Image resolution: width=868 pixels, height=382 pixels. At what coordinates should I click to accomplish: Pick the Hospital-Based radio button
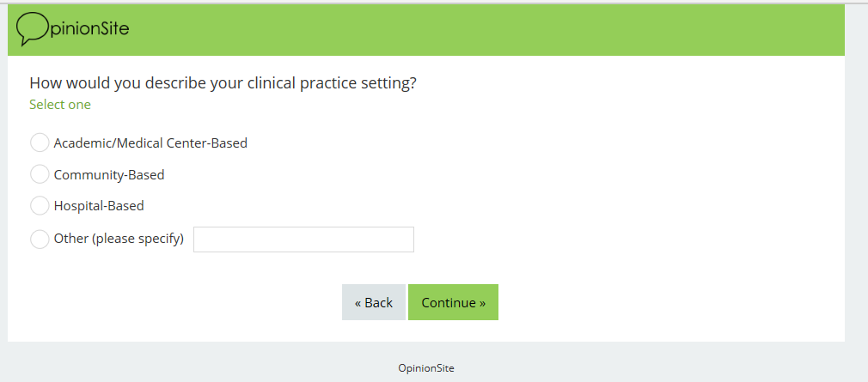coord(40,206)
